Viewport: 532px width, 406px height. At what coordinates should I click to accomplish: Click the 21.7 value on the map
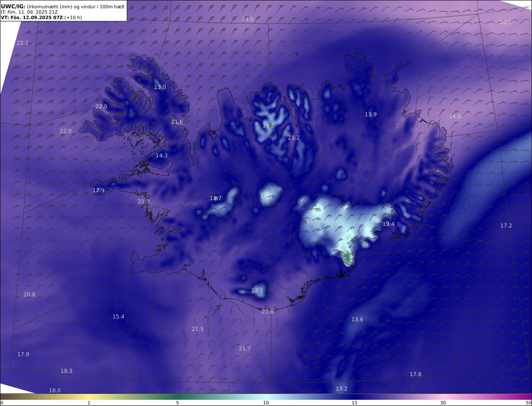tap(245, 349)
